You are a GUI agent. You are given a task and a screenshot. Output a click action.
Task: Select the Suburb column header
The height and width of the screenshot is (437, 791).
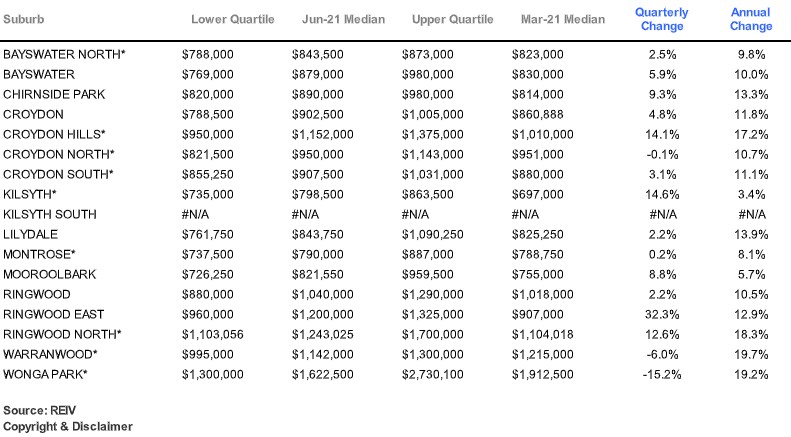click(x=24, y=20)
